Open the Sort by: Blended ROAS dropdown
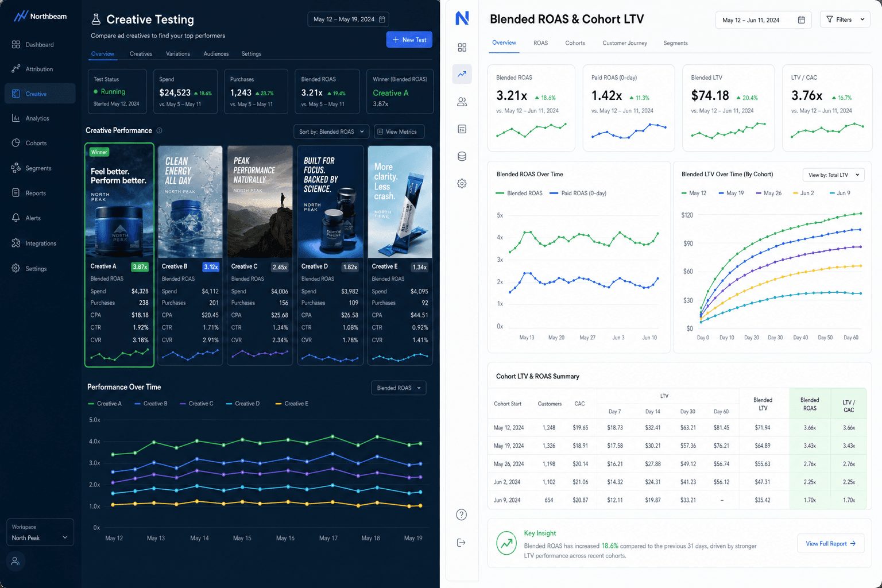This screenshot has height=588, width=882. pos(331,131)
